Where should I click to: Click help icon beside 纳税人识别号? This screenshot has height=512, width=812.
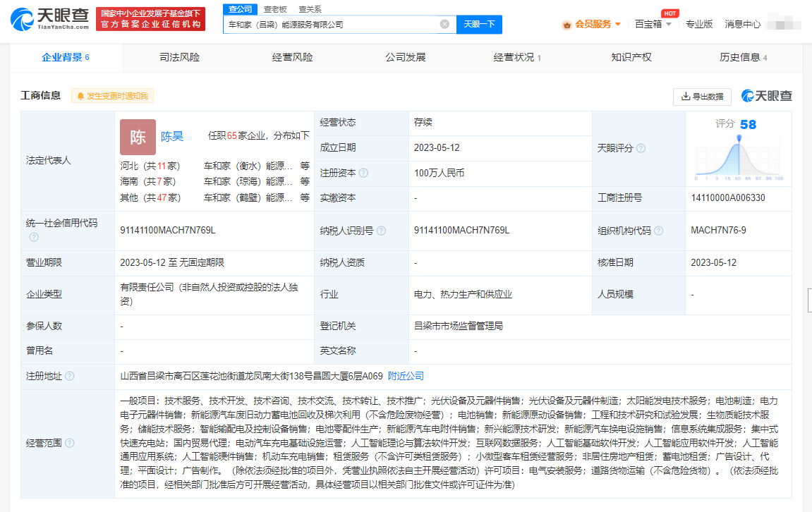coord(381,231)
